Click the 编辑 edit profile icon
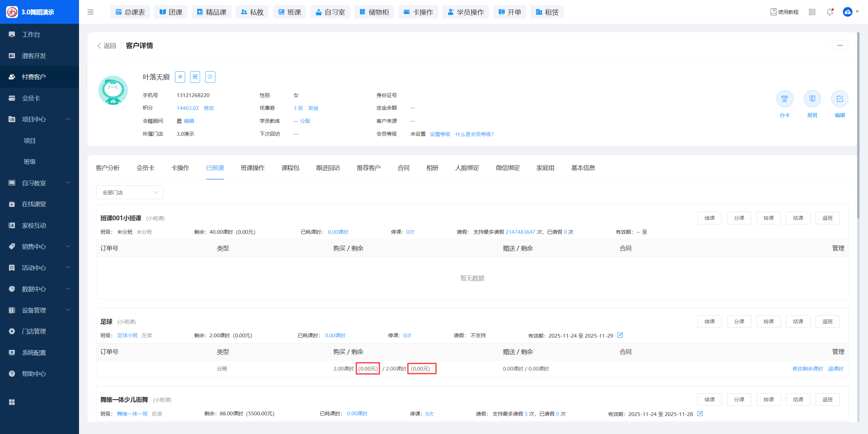Image resolution: width=868 pixels, height=434 pixels. (x=840, y=99)
